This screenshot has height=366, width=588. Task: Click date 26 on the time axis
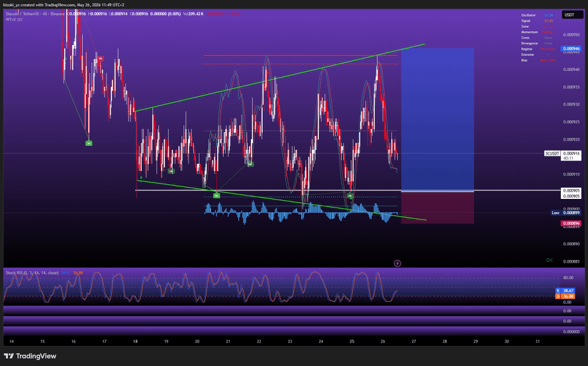383,341
